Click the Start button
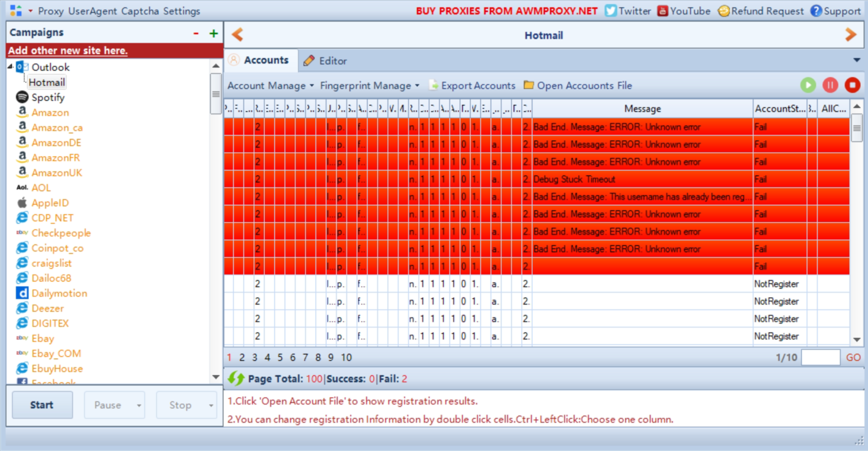Viewport: 868px width, 451px height. 42,405
